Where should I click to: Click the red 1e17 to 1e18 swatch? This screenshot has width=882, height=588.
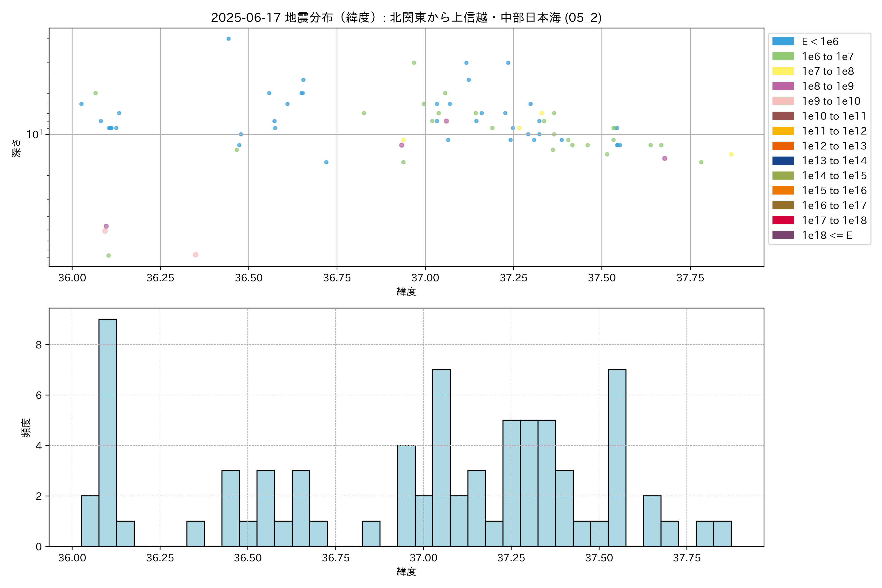783,220
